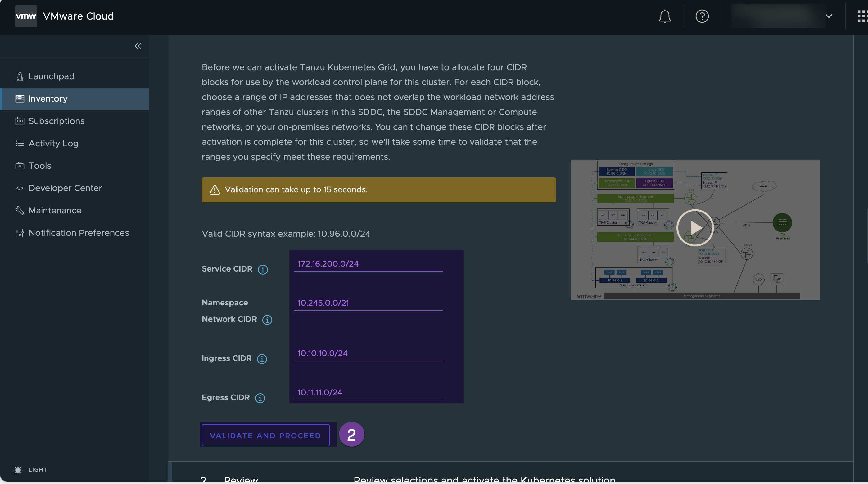
Task: Show Ingress CIDR info tooltip
Action: (x=262, y=359)
